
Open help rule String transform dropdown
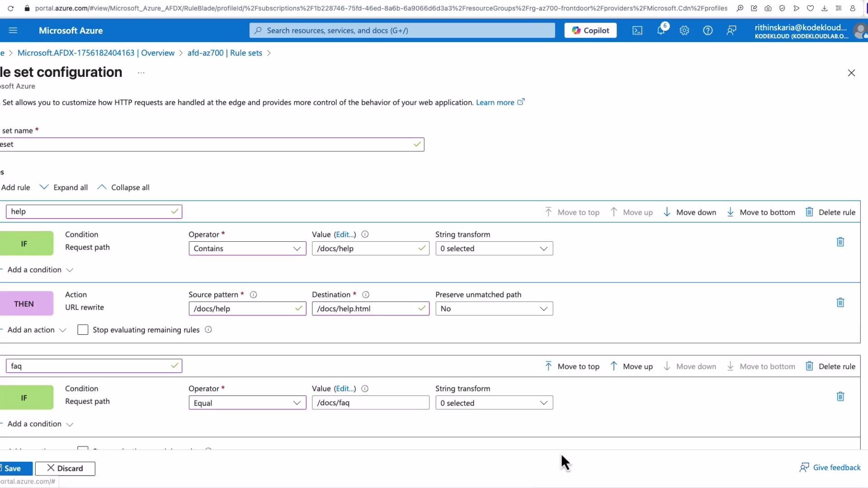[494, 249]
